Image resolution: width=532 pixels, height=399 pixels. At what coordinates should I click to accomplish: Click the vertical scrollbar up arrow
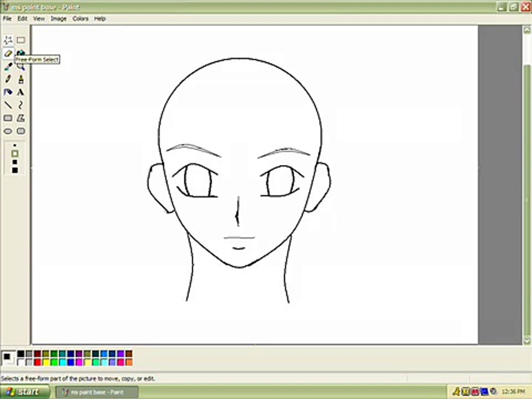(527, 30)
